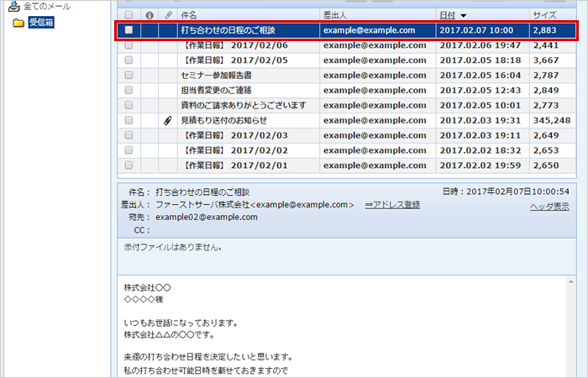
Task: Toggle the 日付 sort arrow
Action: tap(464, 16)
